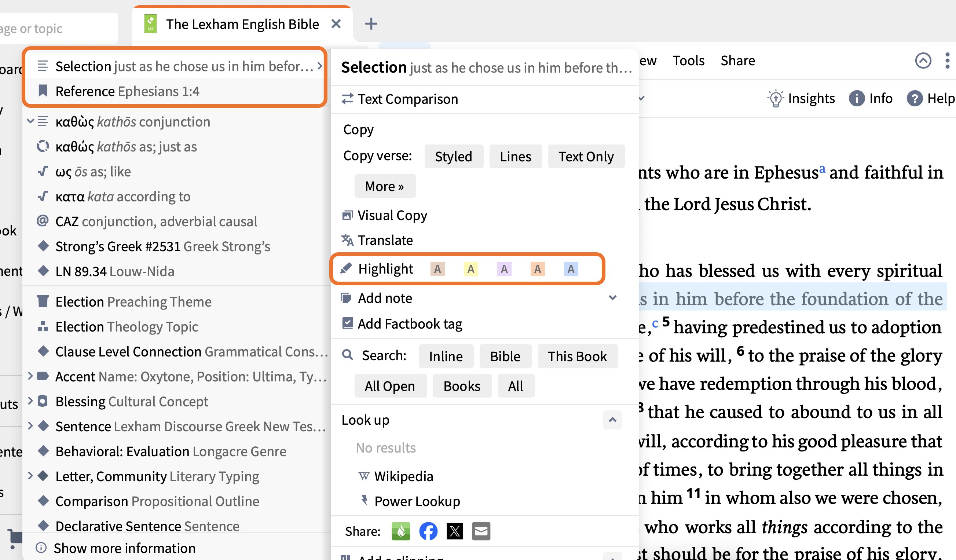
Task: Search the Bible button
Action: click(505, 356)
